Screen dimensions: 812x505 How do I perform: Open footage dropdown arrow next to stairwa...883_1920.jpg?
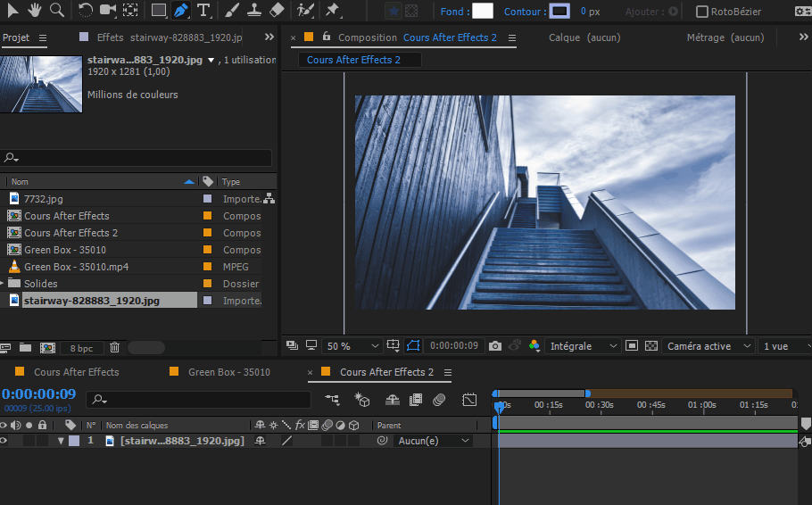point(211,60)
